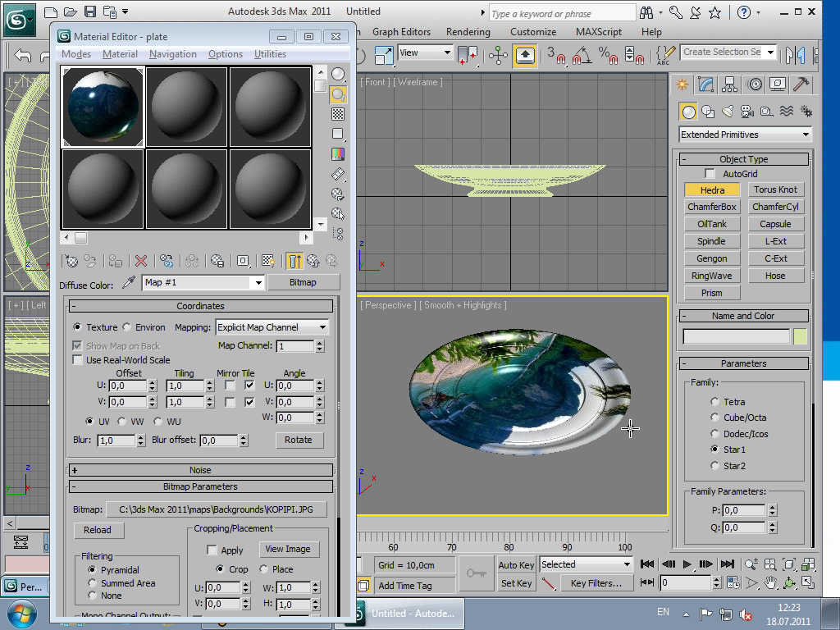Click Go to Parent in Material Editor

pos(313,261)
